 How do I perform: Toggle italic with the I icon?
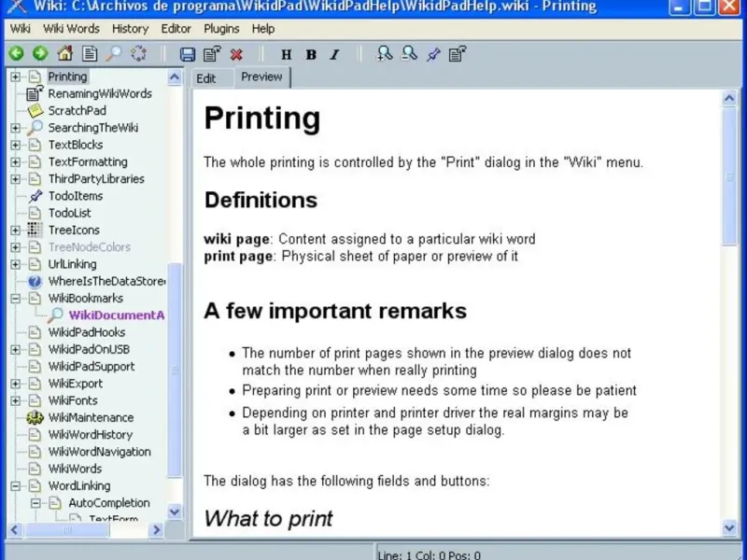[335, 55]
